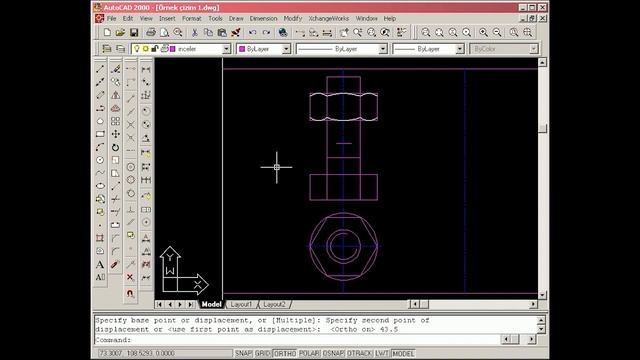Viewport: 640px width, 360px height.
Task: Switch to the Layout1 tab
Action: tap(241, 304)
